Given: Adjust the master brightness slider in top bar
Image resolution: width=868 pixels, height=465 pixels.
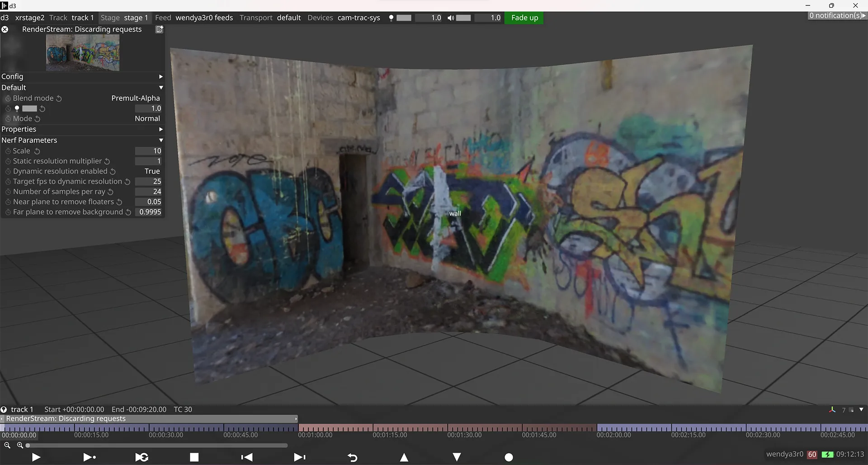Looking at the screenshot, I should point(404,18).
